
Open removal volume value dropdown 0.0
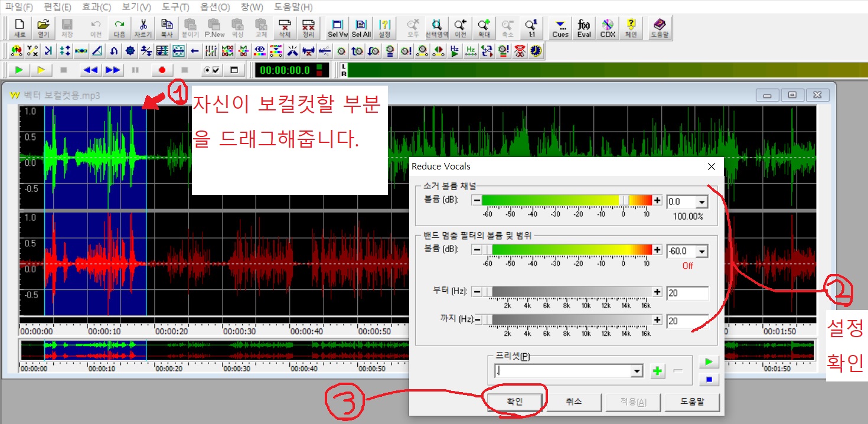(701, 203)
